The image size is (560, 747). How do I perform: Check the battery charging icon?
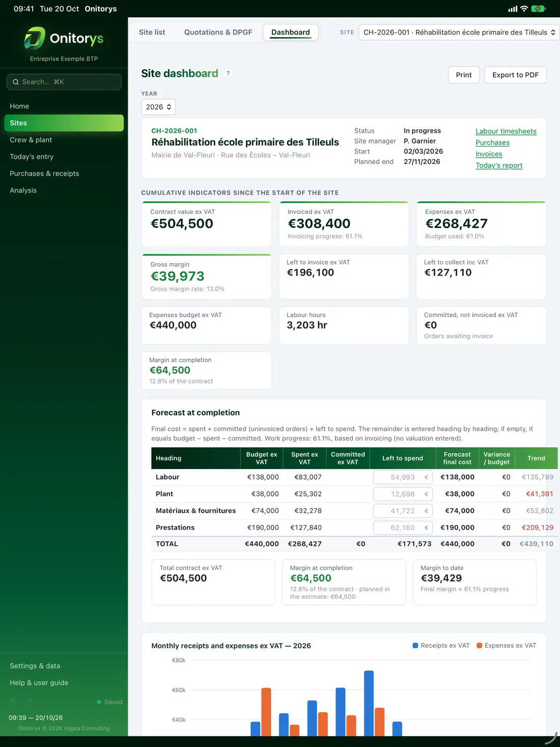pos(538,9)
